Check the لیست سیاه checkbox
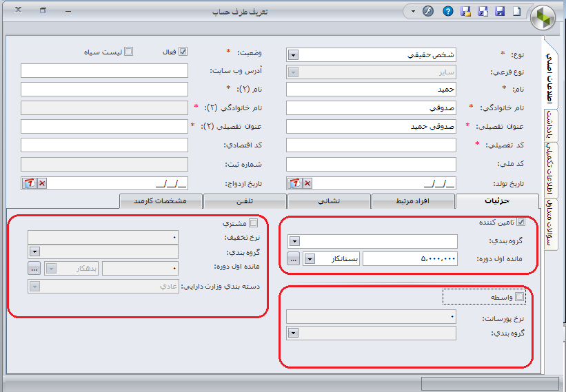This screenshot has height=392, width=566. click(x=128, y=52)
